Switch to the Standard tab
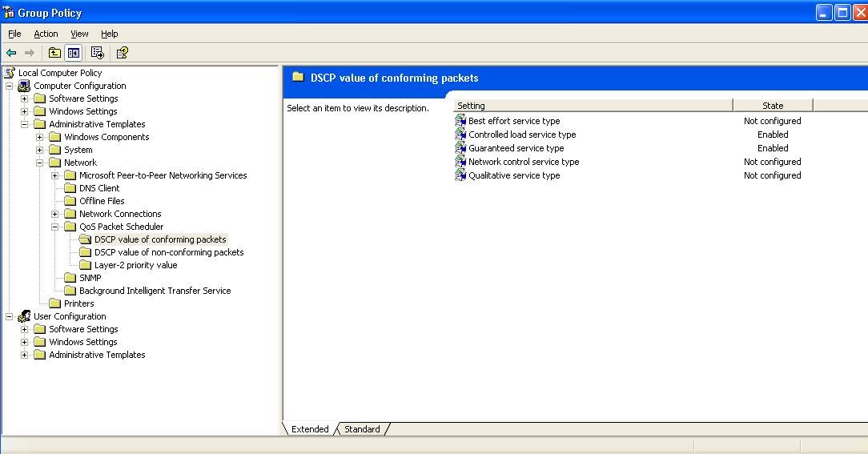Image resolution: width=868 pixels, height=454 pixels. click(362, 429)
